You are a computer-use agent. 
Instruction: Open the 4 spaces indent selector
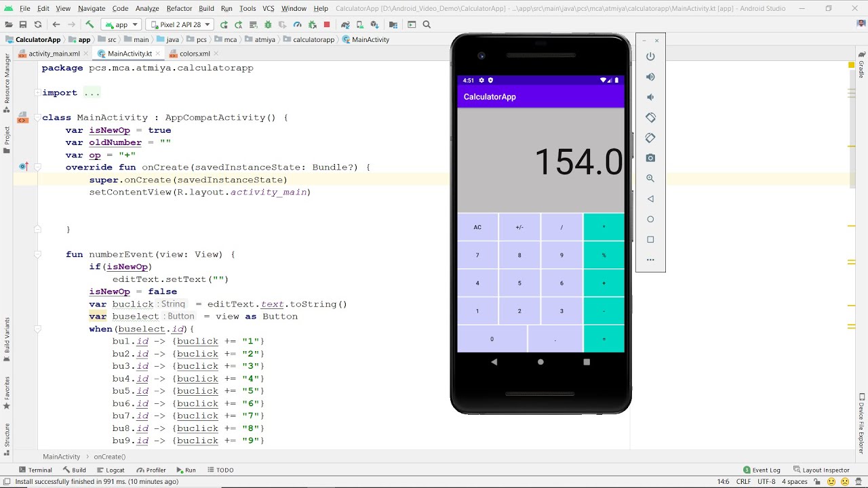pyautogui.click(x=794, y=481)
